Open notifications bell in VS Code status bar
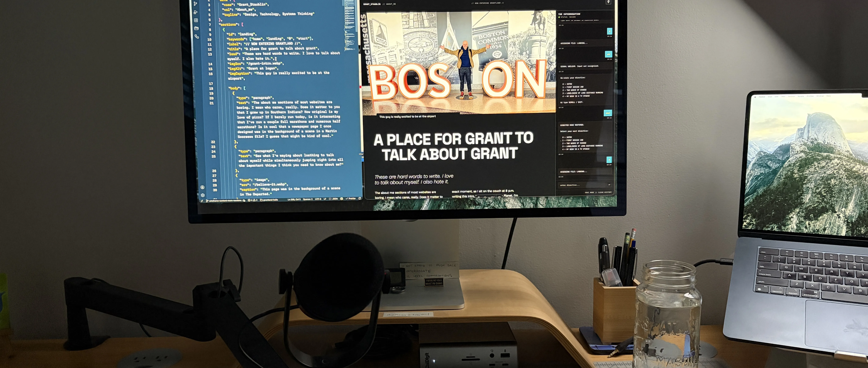 (360, 198)
